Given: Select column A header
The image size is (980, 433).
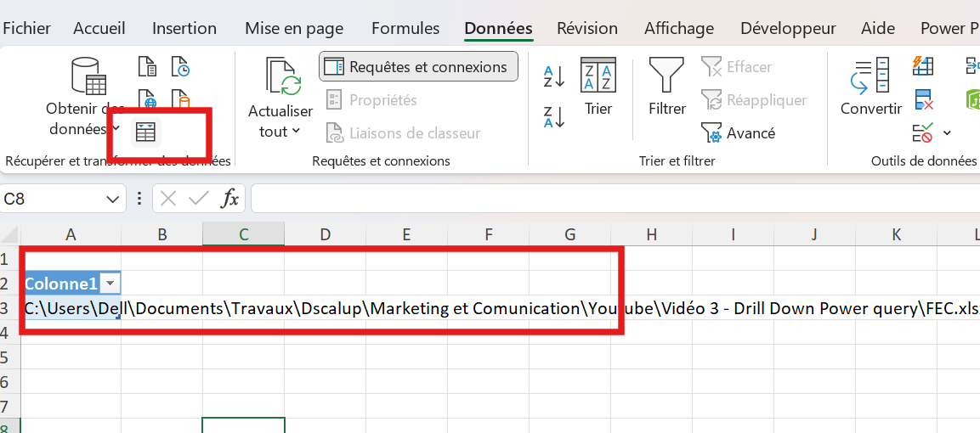Looking at the screenshot, I should pyautogui.click(x=71, y=234).
